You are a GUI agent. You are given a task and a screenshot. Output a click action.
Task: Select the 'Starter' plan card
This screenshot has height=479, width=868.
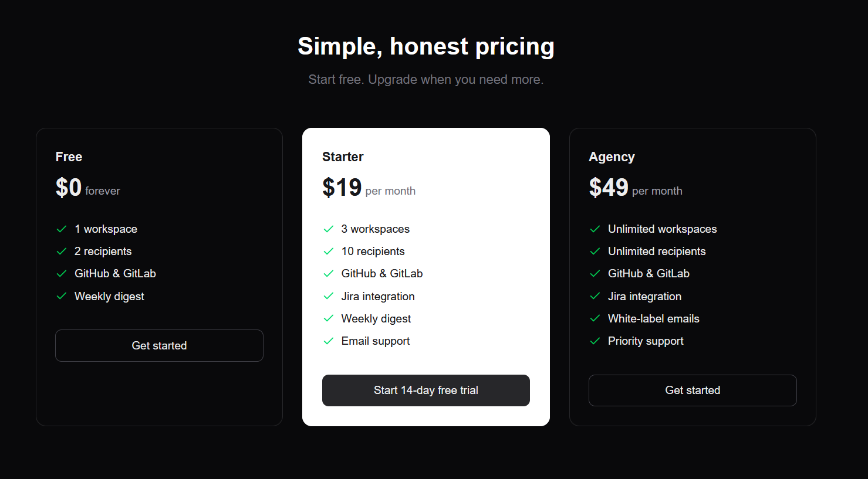coord(425,276)
